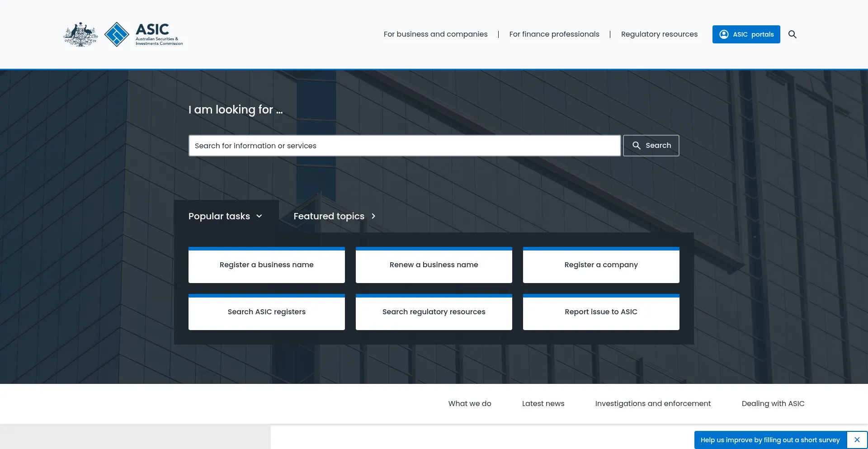This screenshot has width=868, height=449.
Task: Click the Australian Government coat of arms
Action: 80,34
